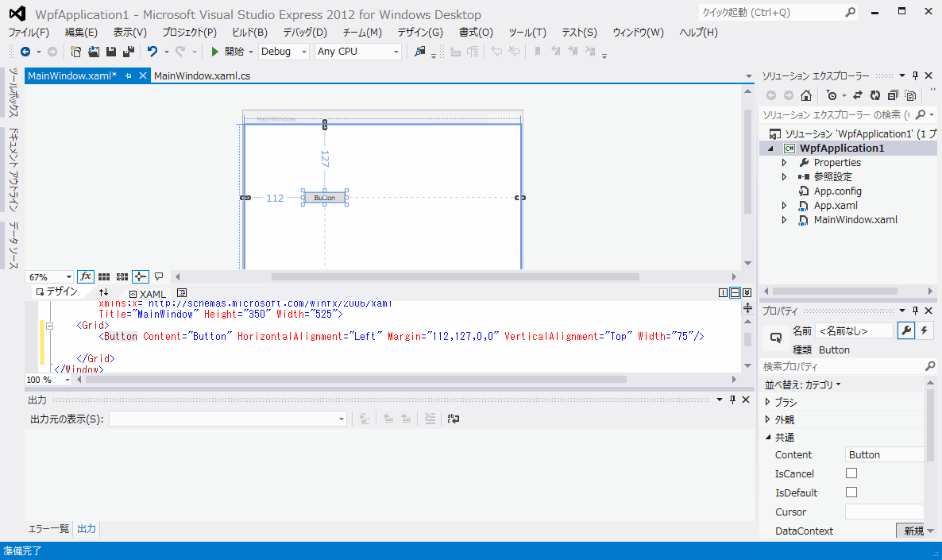
Task: Toggle auto-hide pin on Solution Explorer
Action: point(915,75)
